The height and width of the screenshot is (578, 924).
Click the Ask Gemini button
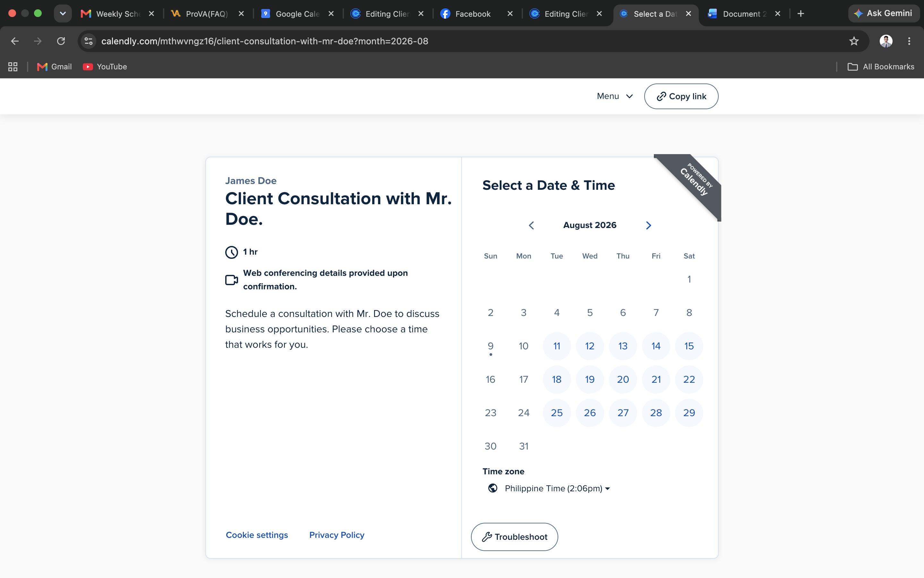884,13
